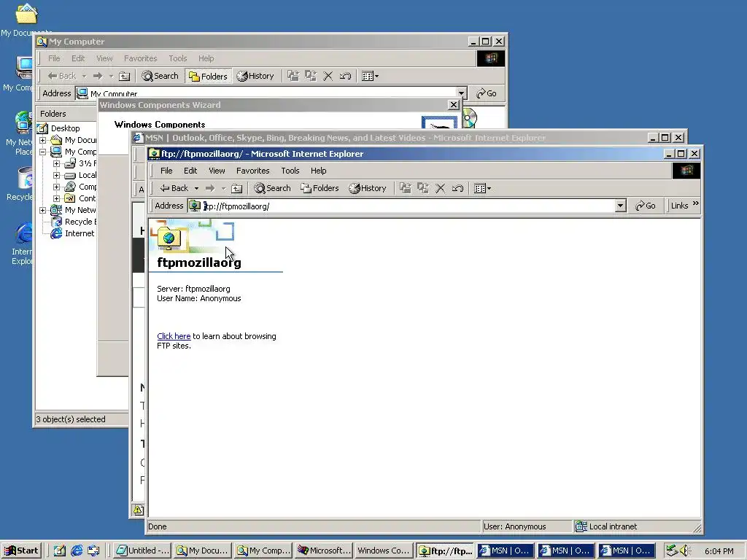Click Search in the FTP window toolbar
Viewport: 747px width, 560px height.
coord(272,188)
